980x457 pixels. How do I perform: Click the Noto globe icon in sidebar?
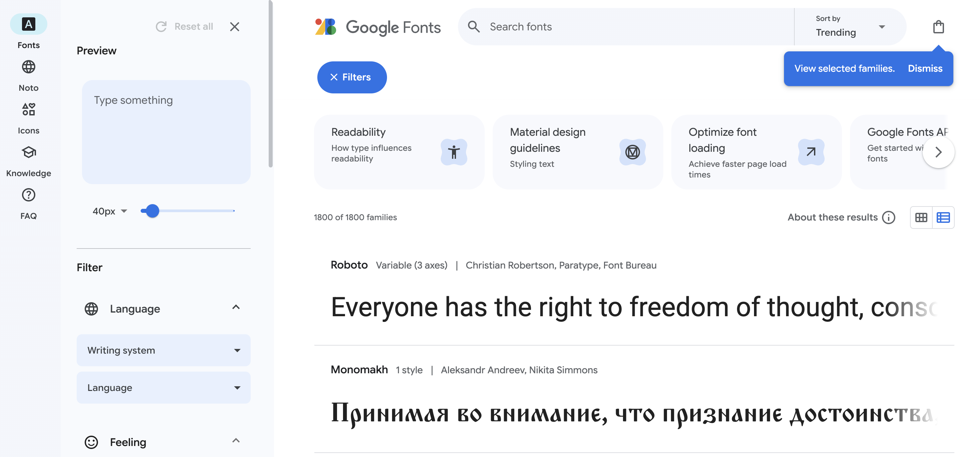pyautogui.click(x=29, y=67)
